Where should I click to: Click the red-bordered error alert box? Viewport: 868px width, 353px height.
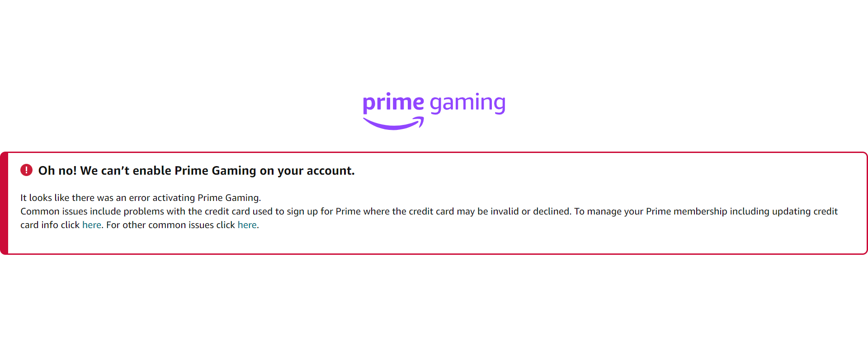point(434,201)
